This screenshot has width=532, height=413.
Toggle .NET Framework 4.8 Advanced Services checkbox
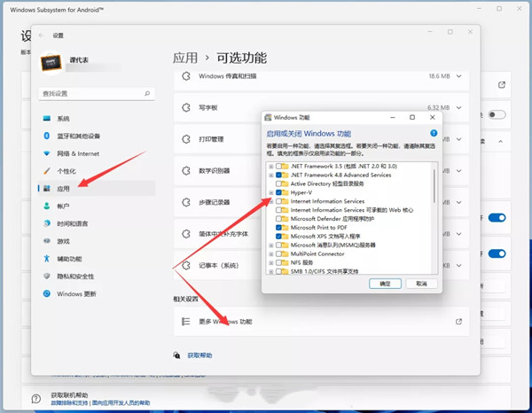coord(278,175)
